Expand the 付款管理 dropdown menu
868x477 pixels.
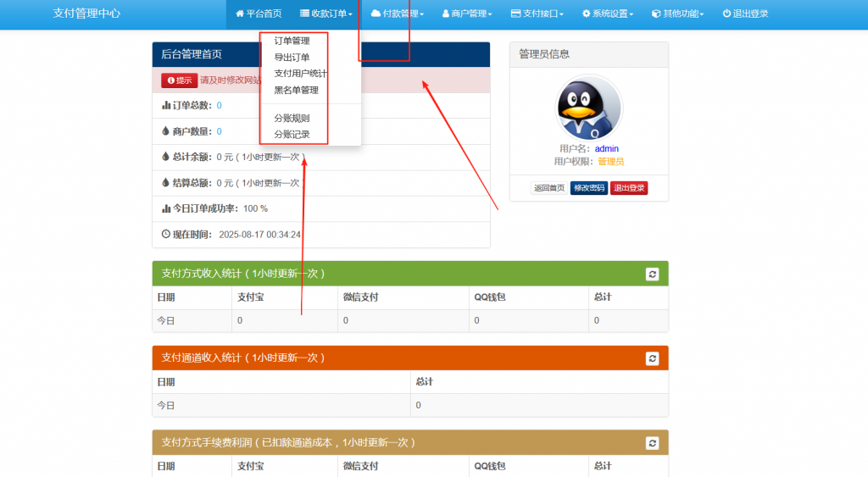click(x=398, y=14)
